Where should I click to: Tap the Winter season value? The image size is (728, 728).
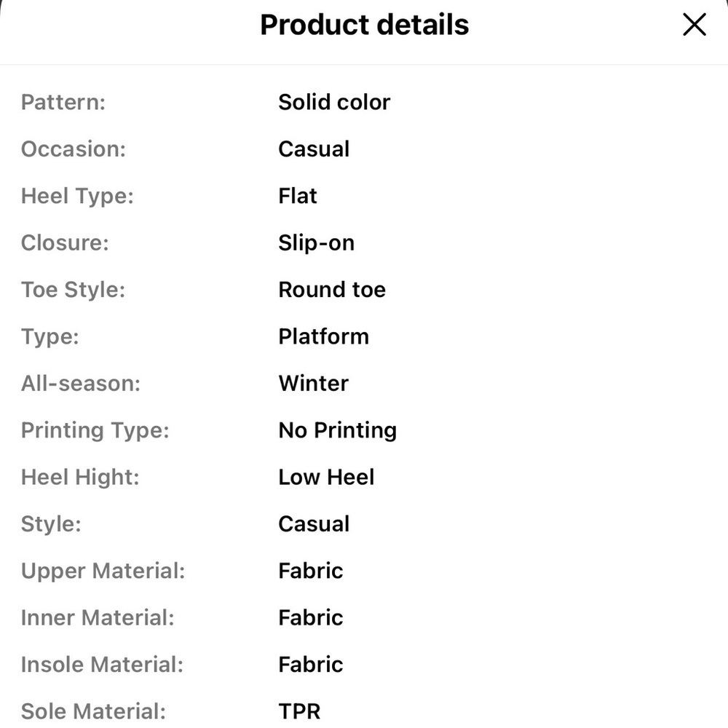(x=313, y=384)
